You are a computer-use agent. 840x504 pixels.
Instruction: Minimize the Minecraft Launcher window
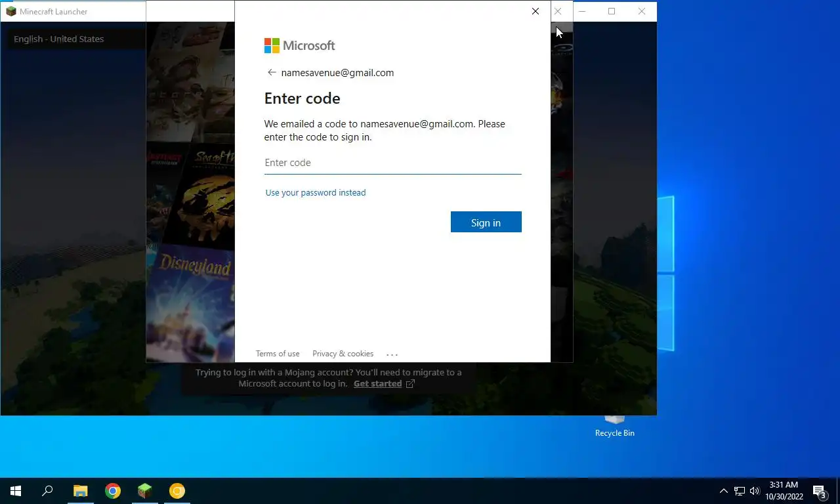[x=581, y=11]
